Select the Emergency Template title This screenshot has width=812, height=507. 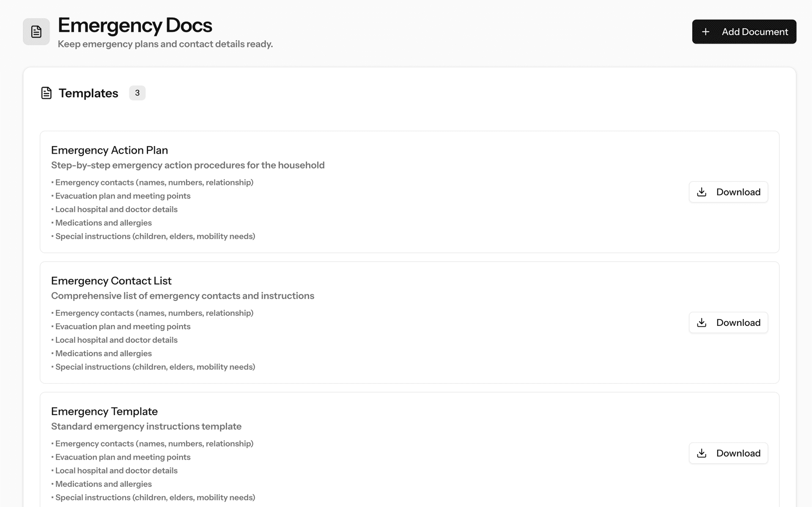pos(104,411)
